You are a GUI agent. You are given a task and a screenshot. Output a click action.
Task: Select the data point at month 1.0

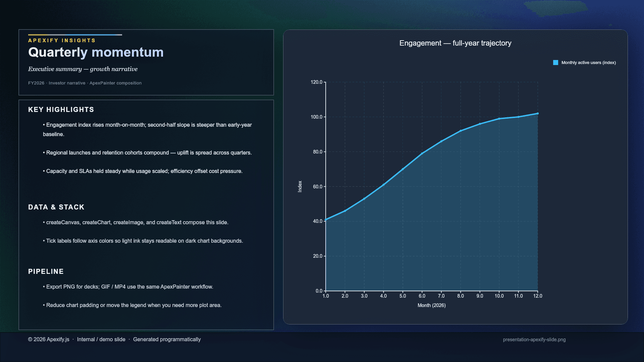[x=326, y=220]
